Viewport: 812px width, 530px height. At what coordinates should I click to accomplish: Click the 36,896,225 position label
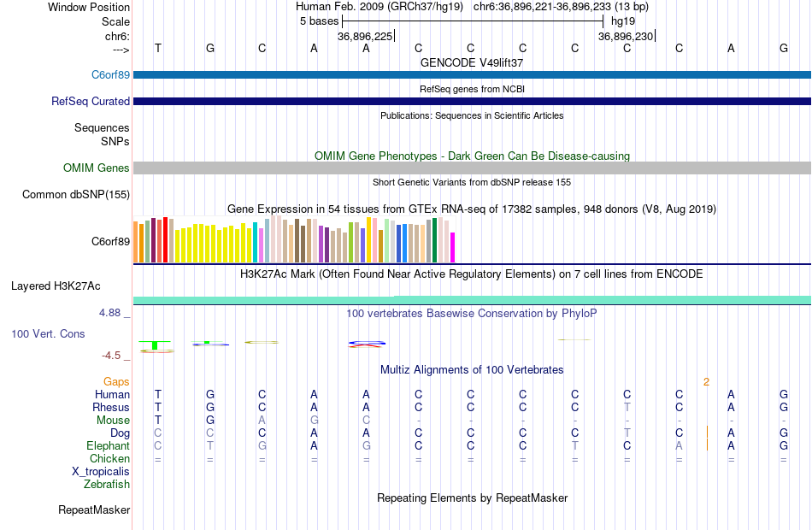pyautogui.click(x=365, y=36)
